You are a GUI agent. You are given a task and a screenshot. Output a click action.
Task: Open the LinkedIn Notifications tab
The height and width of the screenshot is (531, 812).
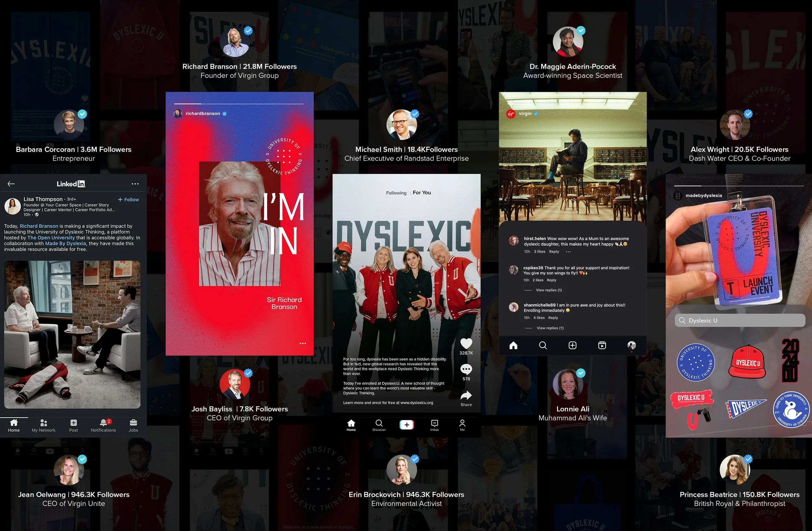pos(103,425)
